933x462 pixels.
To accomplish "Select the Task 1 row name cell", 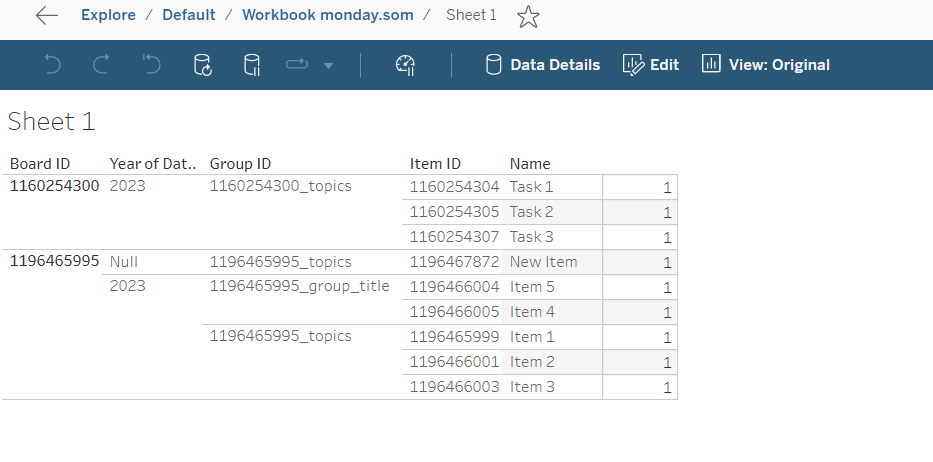I will point(531,187).
